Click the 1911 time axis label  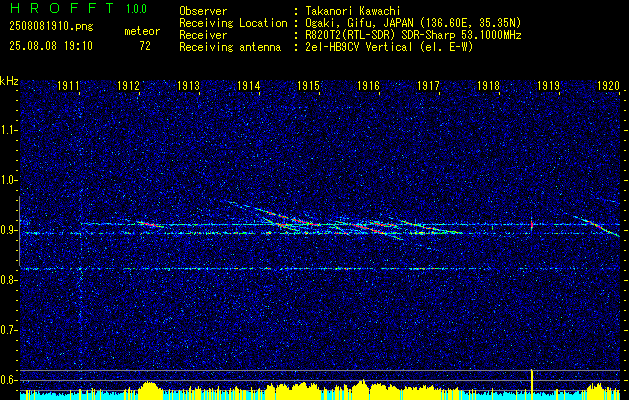(x=68, y=86)
